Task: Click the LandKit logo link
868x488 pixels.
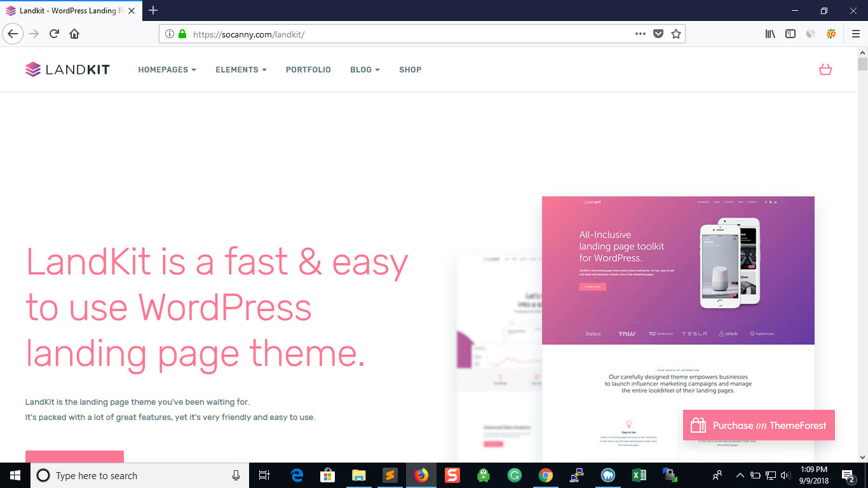Action: pos(67,69)
